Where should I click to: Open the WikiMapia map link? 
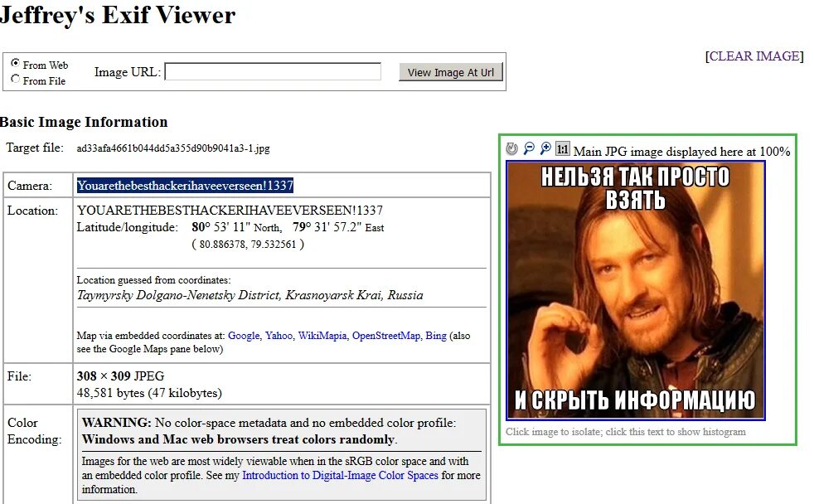(x=322, y=336)
